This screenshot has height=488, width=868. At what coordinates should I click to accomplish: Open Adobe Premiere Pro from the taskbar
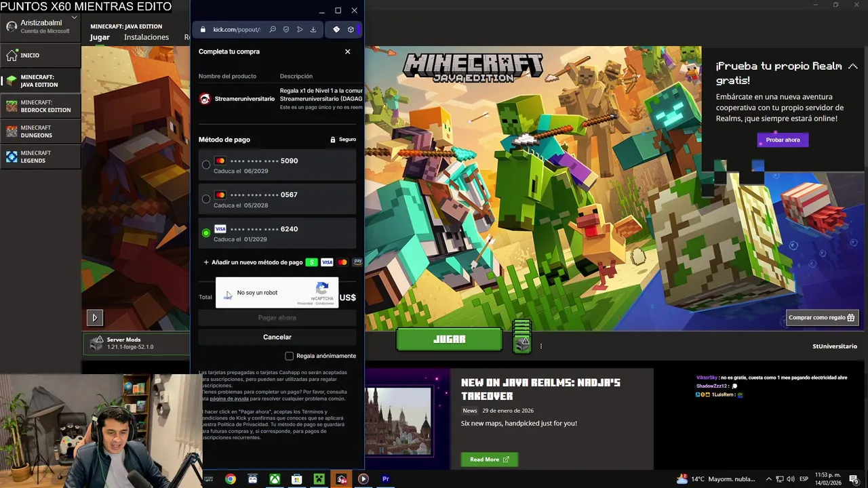click(385, 479)
